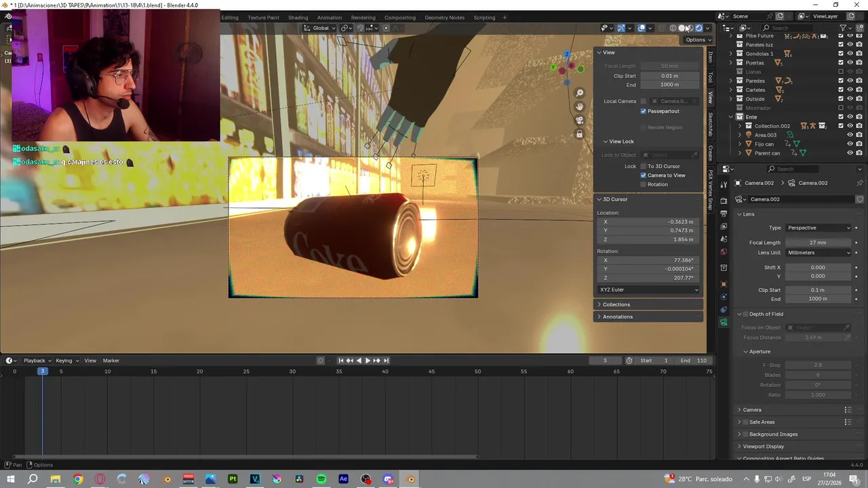The height and width of the screenshot is (488, 868).
Task: Enable the Passepartout checkbox
Action: 644,111
